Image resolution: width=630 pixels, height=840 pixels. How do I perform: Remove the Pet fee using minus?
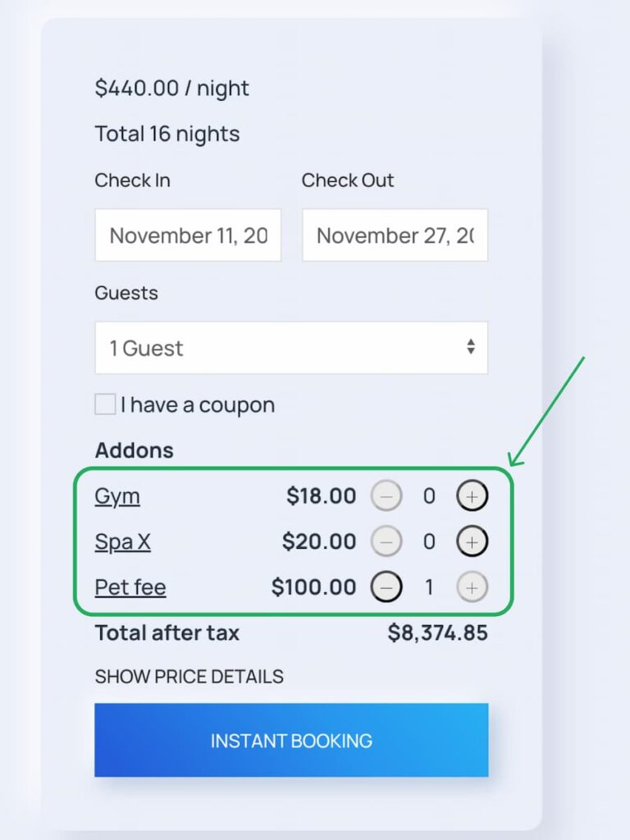coord(386,587)
